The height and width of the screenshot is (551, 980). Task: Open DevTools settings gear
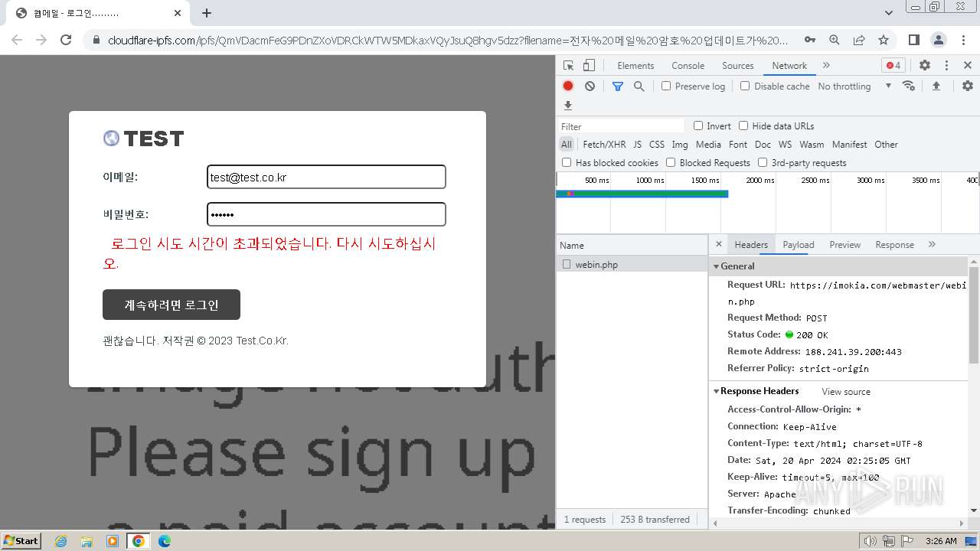tap(925, 66)
